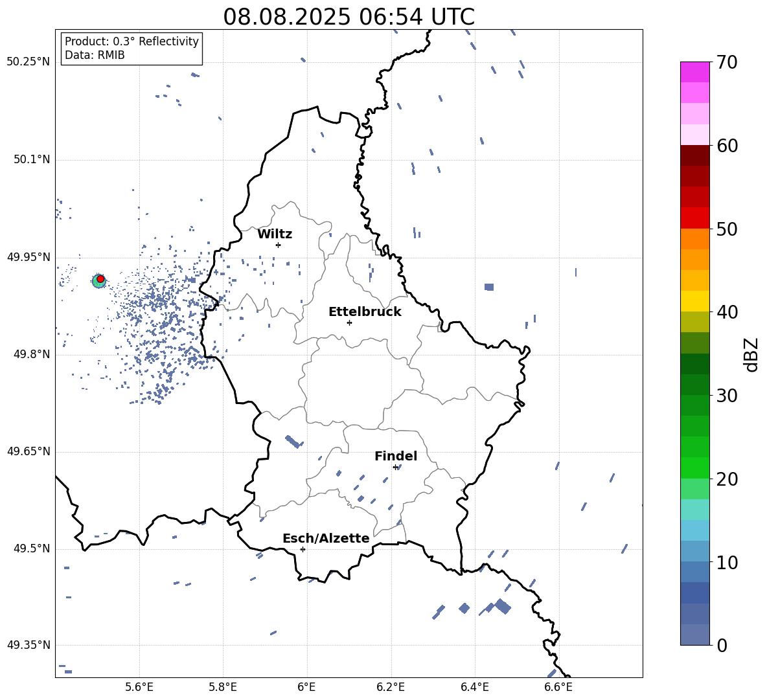Screen dimensions: 767x700
Task: Click the 30 value on the colorbar
Action: click(727, 396)
